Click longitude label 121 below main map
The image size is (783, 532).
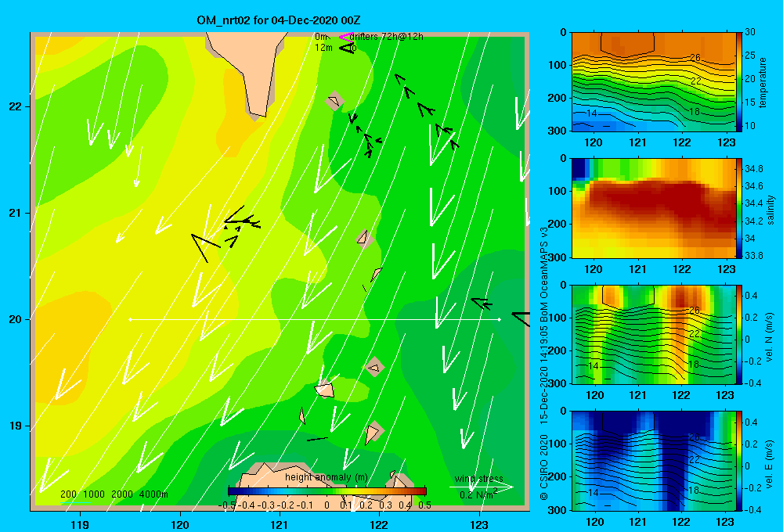(x=280, y=524)
